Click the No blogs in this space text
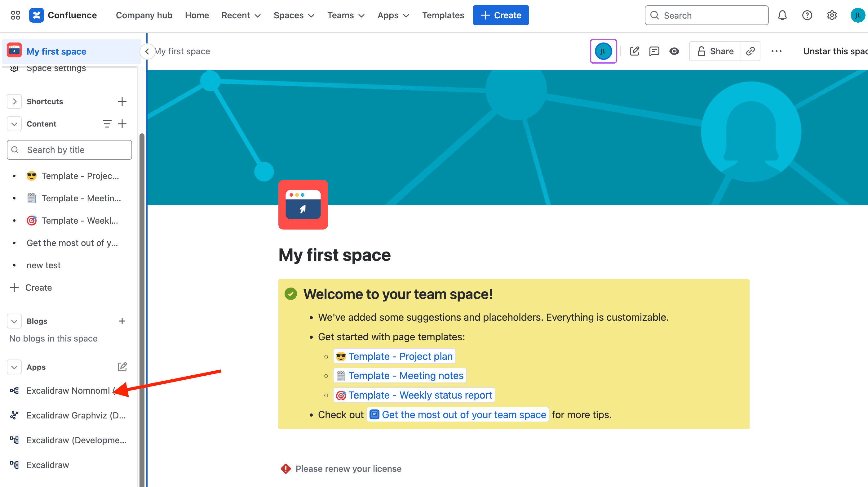This screenshot has width=868, height=487. point(53,339)
